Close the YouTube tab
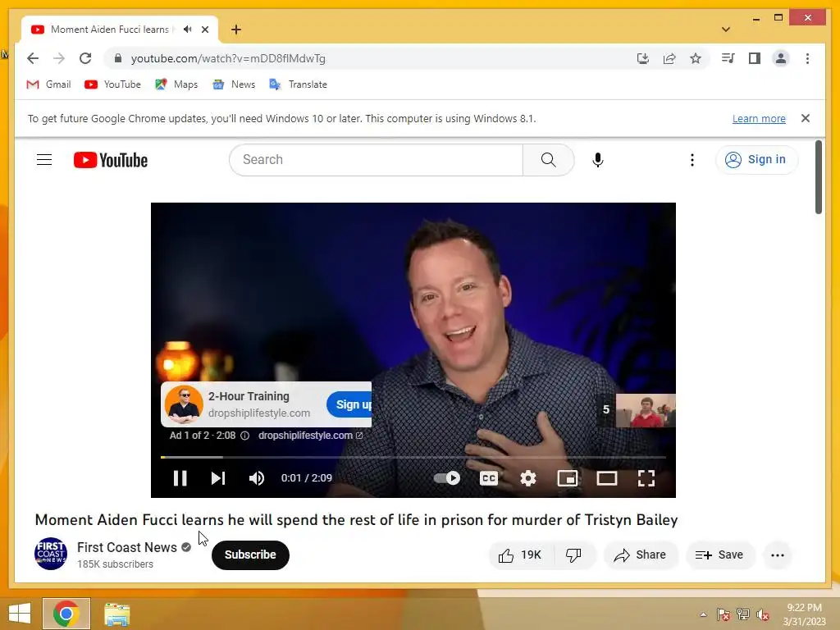Viewport: 840px width, 630px height. point(204,30)
